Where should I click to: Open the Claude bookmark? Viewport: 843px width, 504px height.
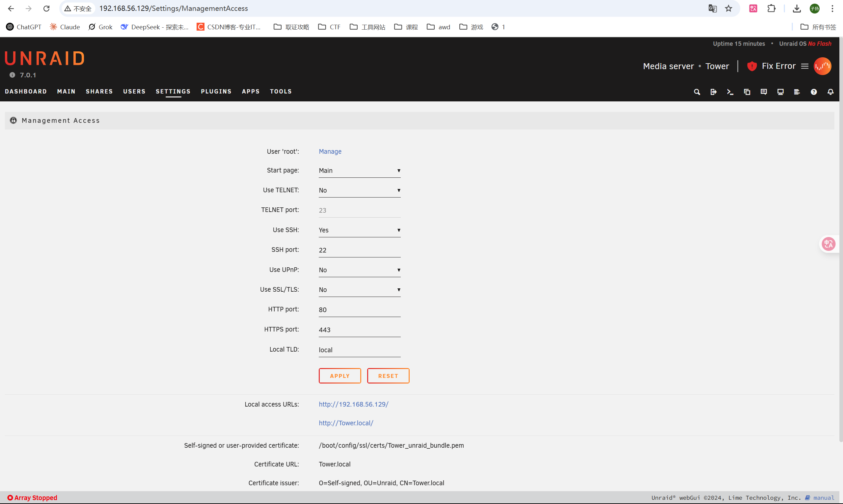[x=65, y=27]
